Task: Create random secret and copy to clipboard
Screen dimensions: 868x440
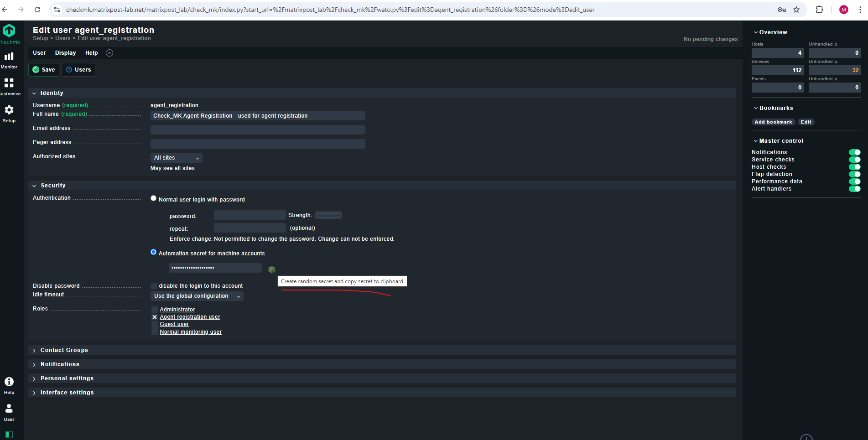Action: tap(272, 269)
